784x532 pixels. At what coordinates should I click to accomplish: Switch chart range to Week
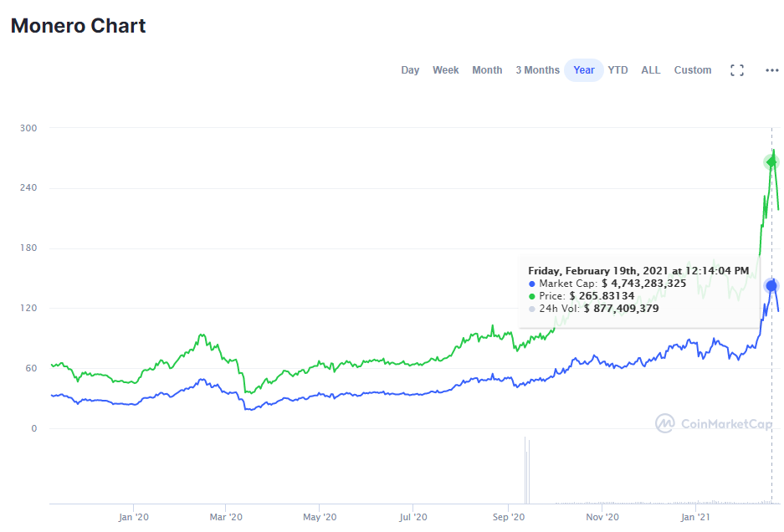tap(445, 70)
